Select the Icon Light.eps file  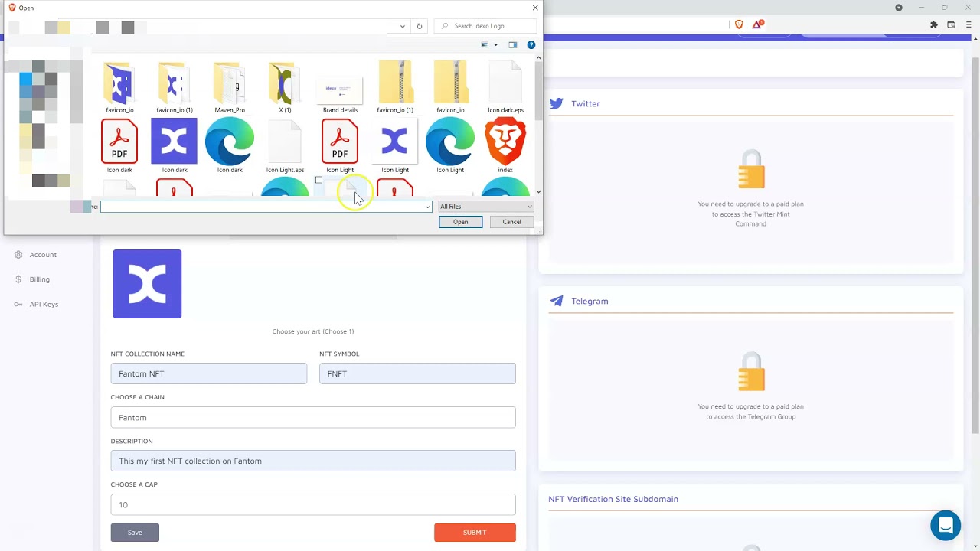tap(285, 147)
